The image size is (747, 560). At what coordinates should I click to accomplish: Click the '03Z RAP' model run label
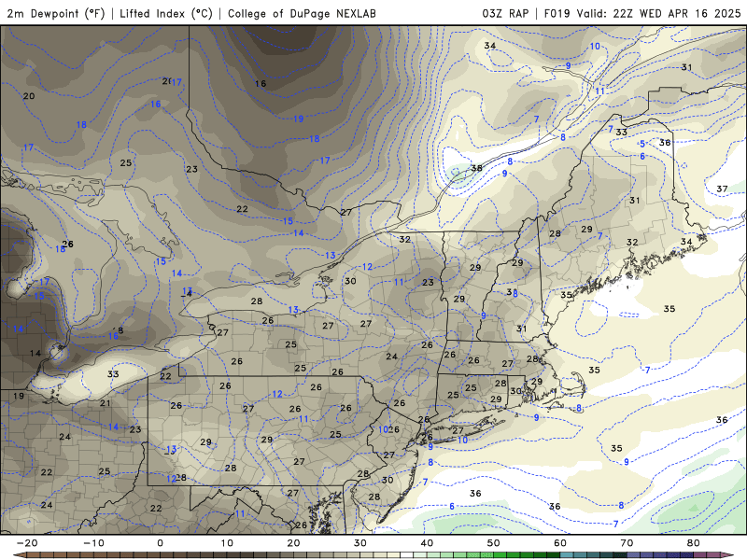click(x=505, y=13)
